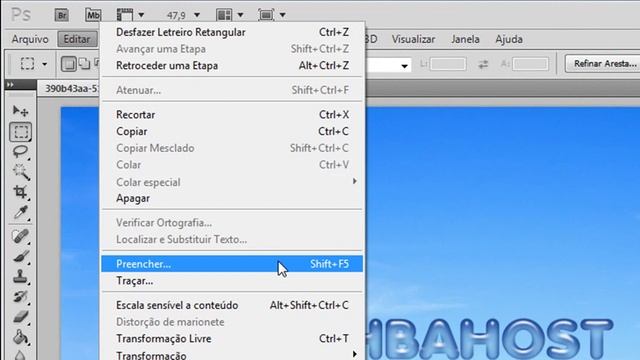Choose Retroceder uma Etapa
Image resolution: width=640 pixels, height=360 pixels.
pos(232,66)
